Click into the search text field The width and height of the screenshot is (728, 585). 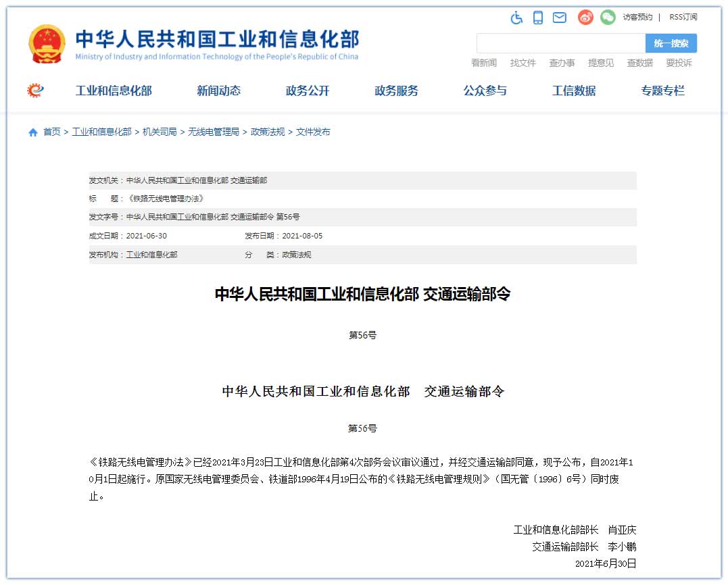(x=560, y=43)
